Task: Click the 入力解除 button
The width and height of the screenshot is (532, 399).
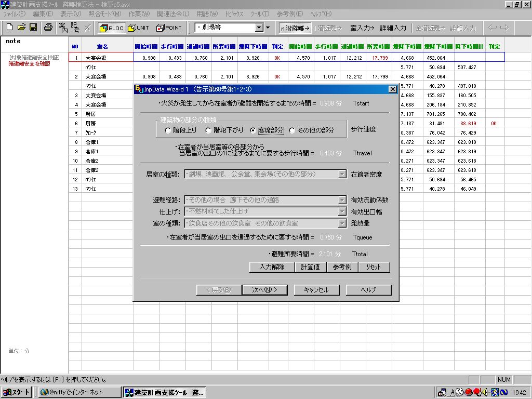Action: point(272,267)
